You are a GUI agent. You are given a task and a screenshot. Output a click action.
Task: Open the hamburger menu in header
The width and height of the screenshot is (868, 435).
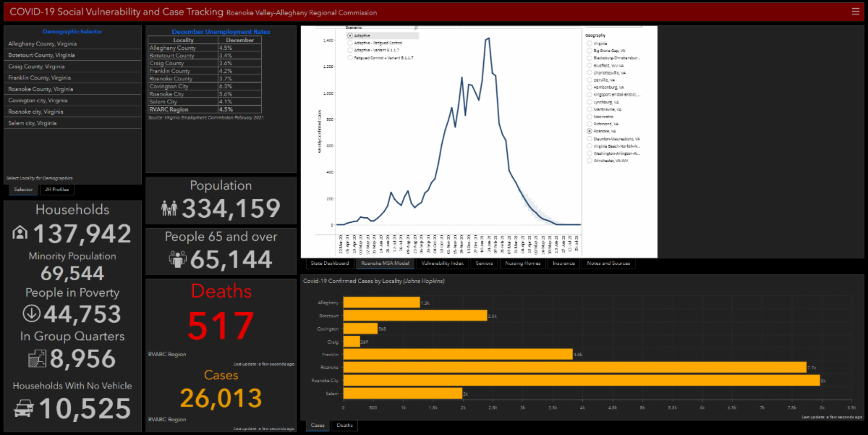point(856,11)
